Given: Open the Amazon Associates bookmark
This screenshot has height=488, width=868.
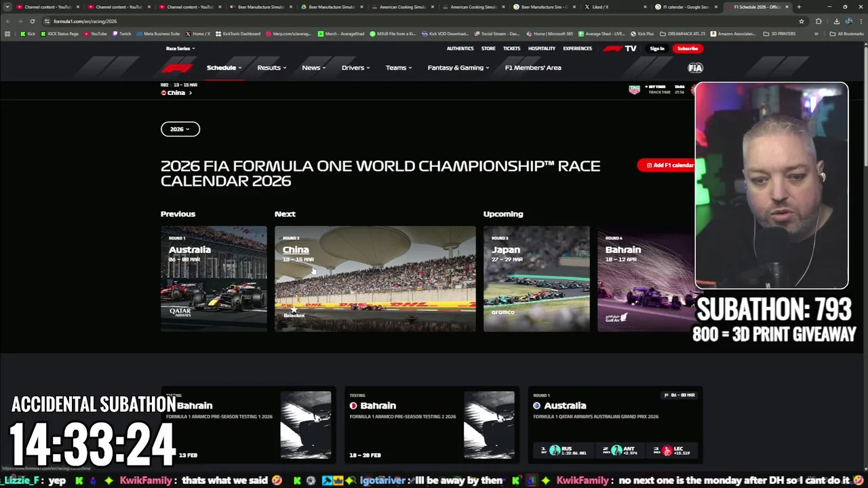Looking at the screenshot, I should pos(732,33).
